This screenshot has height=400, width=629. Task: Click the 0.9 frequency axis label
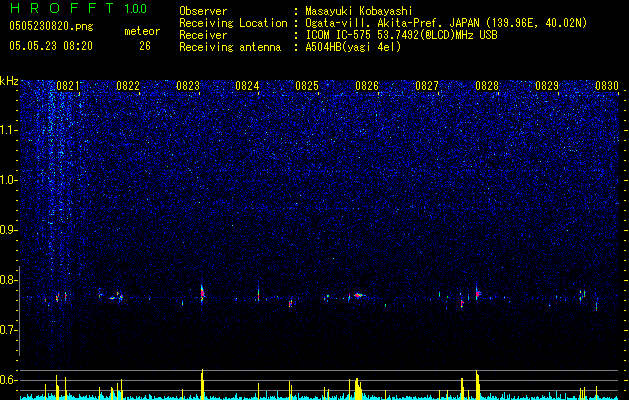(x=9, y=230)
